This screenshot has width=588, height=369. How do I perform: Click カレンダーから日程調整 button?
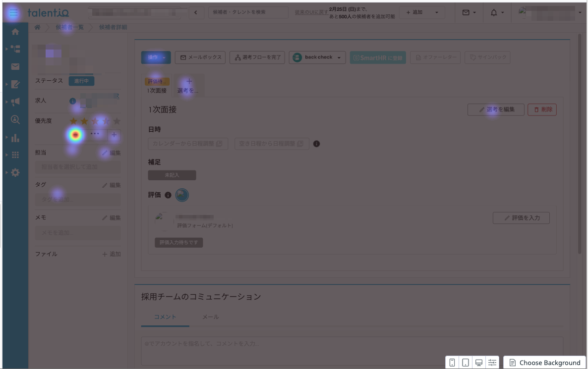[188, 144]
